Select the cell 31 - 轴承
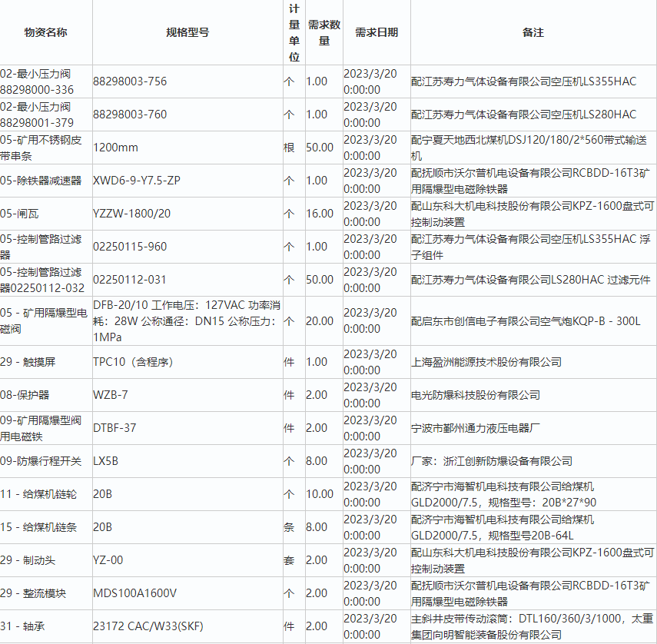Viewport: 657px width, 644px height. [45, 627]
